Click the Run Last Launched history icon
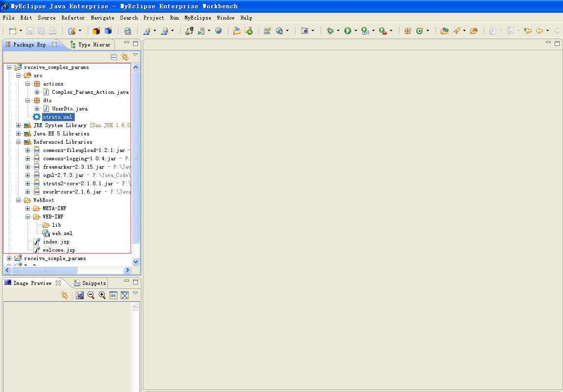The width and height of the screenshot is (563, 392). click(365, 31)
